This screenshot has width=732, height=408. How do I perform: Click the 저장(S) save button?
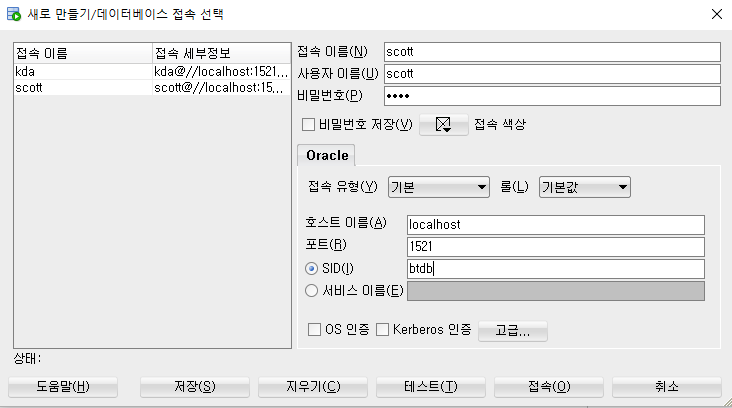195,387
